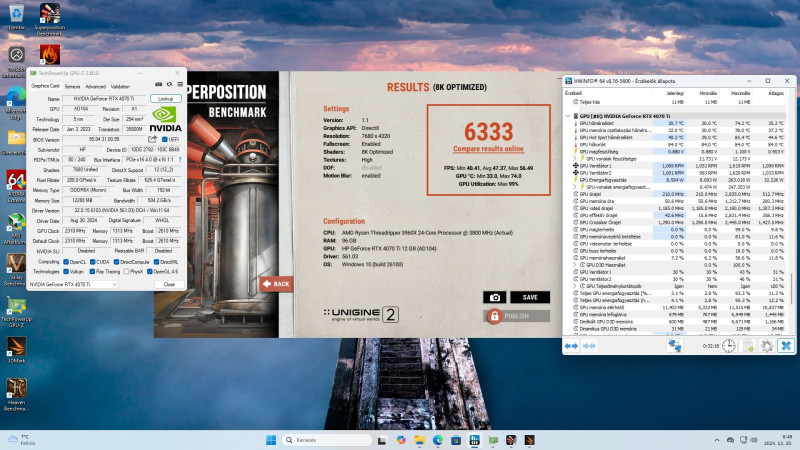This screenshot has width=800, height=450.
Task: Click Bus Interface question mark in GPU-Z
Action: coord(180,160)
